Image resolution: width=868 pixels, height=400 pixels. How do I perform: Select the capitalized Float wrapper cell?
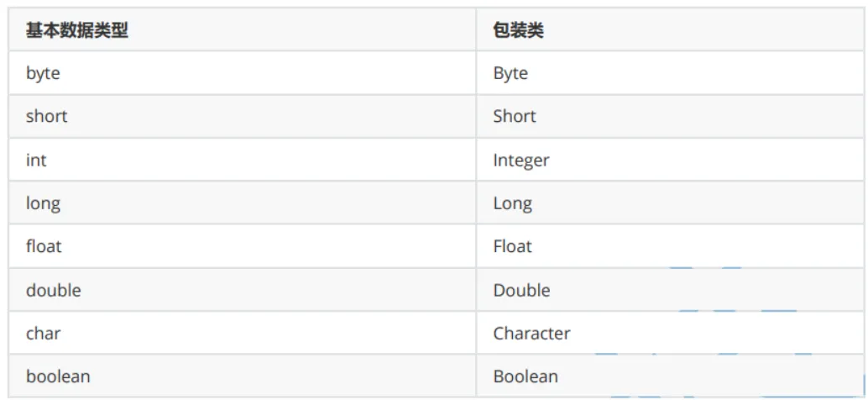tap(512, 246)
